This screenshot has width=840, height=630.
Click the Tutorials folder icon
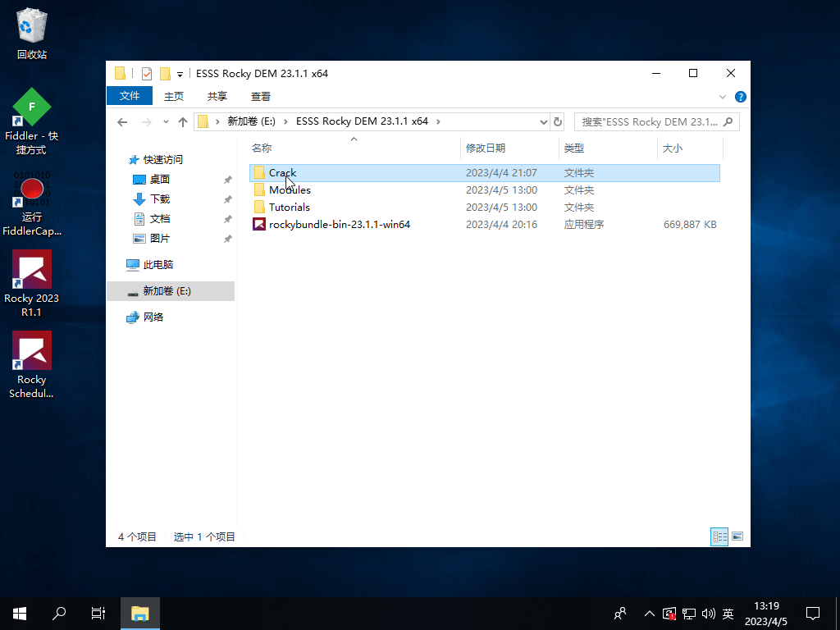click(259, 207)
